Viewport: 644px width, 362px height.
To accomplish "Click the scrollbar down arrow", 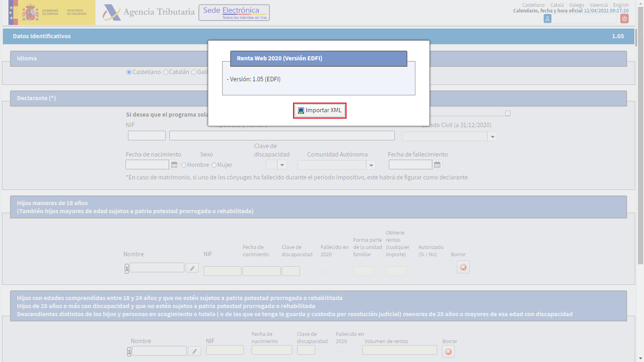I will tap(640, 358).
